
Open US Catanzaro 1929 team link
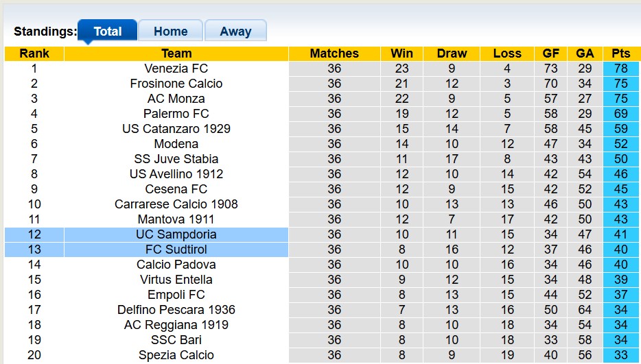[176, 129]
